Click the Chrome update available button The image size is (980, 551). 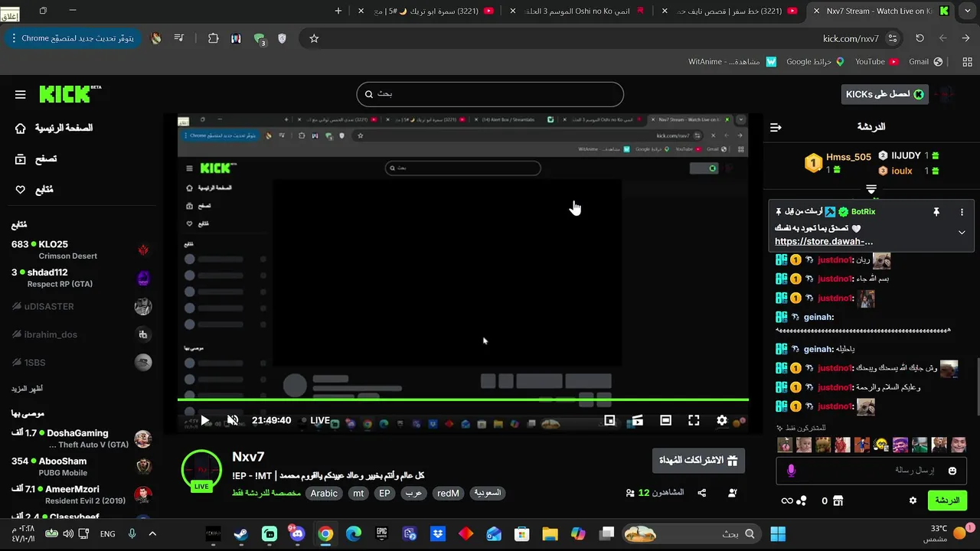(x=73, y=38)
